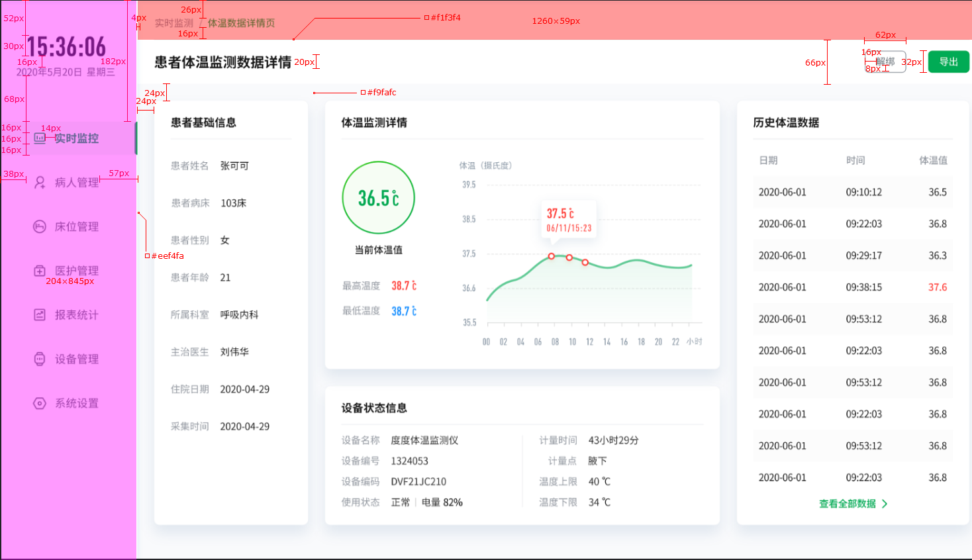Click the 设备状态信息 card heading
972x560 pixels.
tap(374, 408)
